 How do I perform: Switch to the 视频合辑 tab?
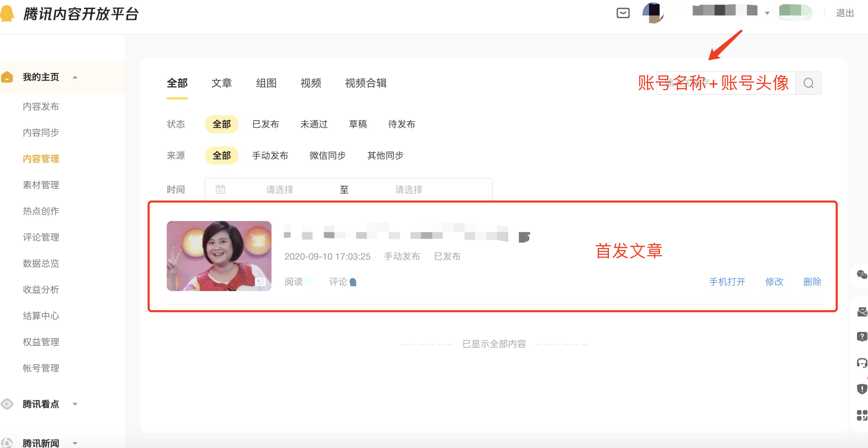(x=366, y=83)
